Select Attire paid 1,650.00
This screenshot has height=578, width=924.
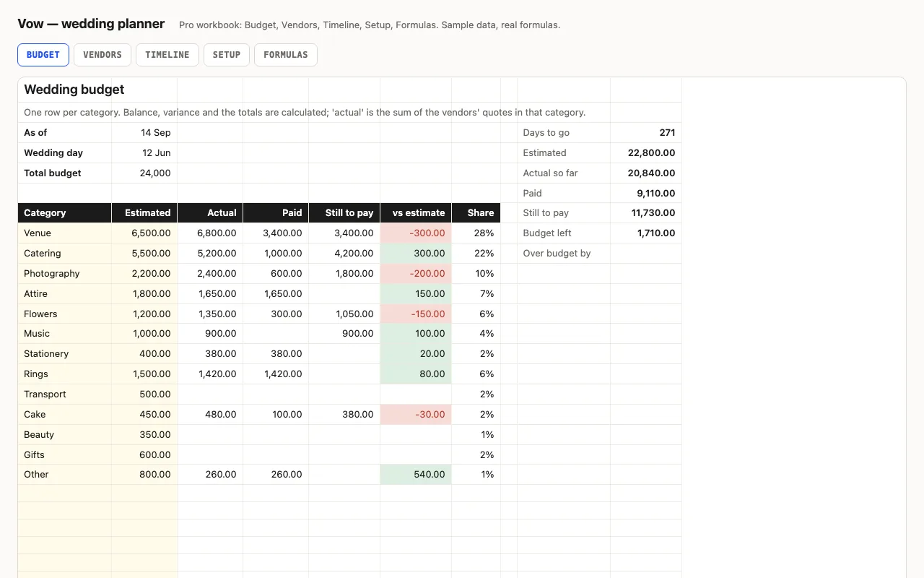[x=276, y=294]
